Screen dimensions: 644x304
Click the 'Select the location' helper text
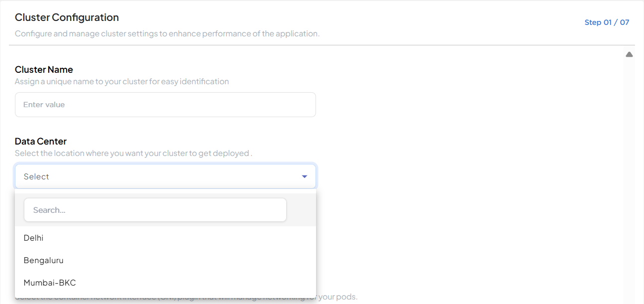[133, 153]
